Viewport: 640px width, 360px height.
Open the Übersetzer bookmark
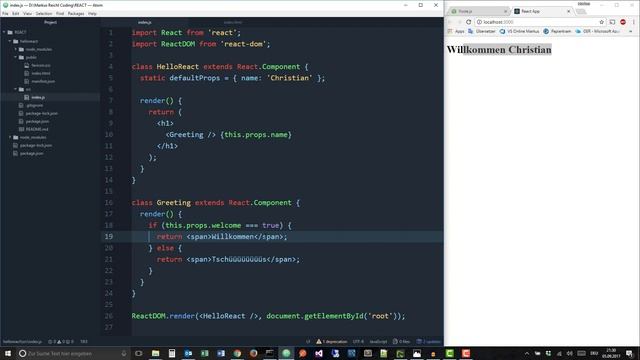[482, 31]
